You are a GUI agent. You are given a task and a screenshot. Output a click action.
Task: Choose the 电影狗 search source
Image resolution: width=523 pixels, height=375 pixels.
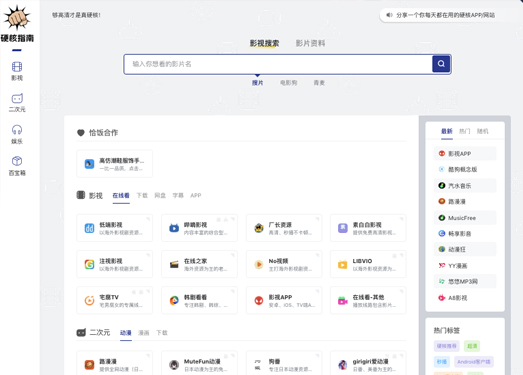(x=289, y=83)
